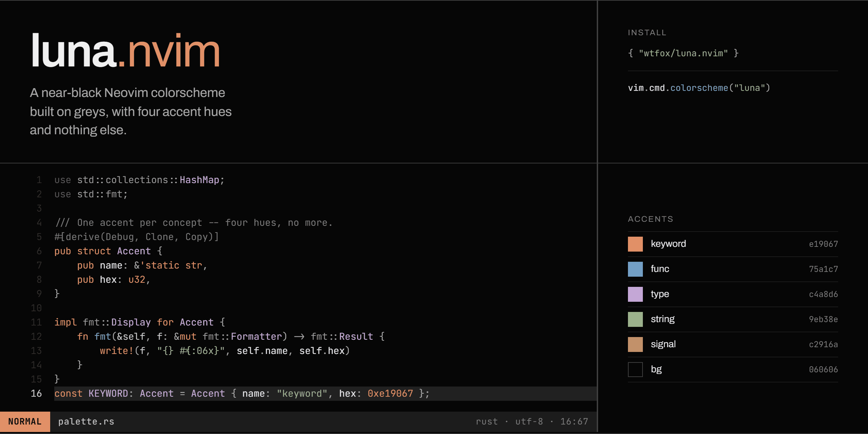Click the "string" accent label
The width and height of the screenshot is (868, 434).
[663, 319]
